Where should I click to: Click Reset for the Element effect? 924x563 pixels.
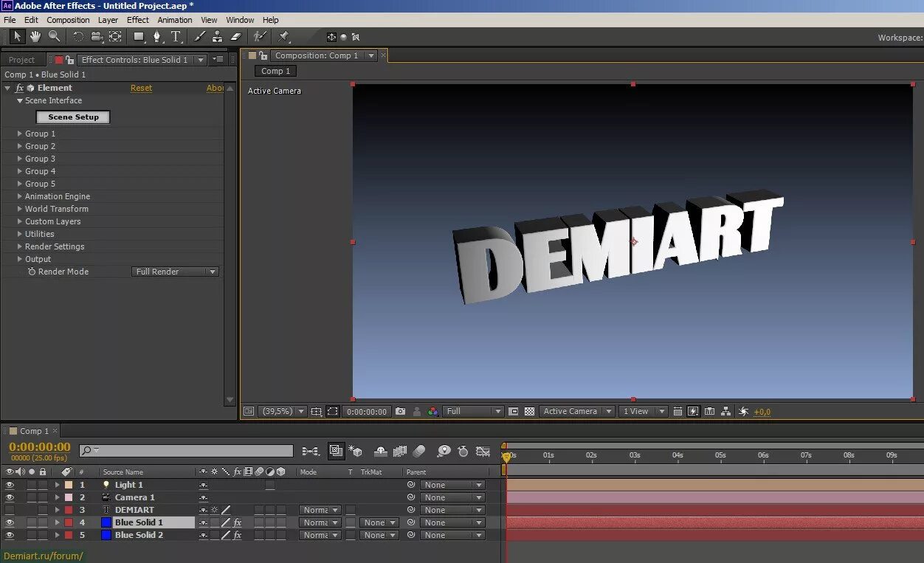pyautogui.click(x=141, y=88)
